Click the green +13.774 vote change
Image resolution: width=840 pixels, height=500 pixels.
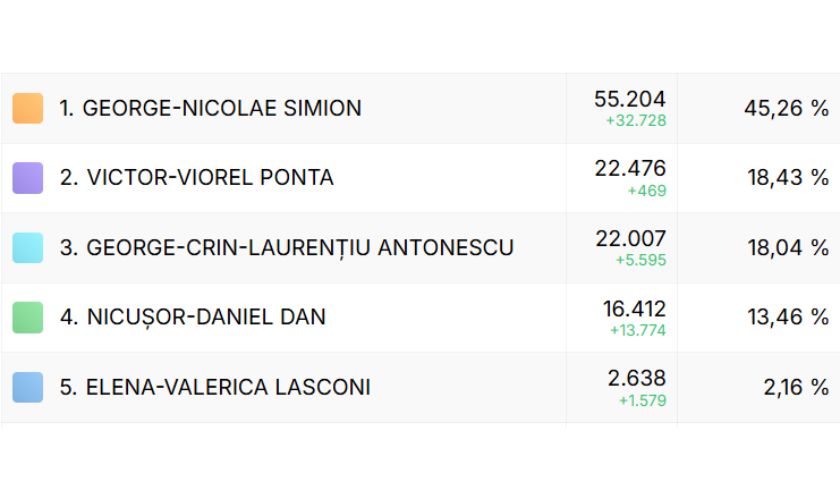coord(637,330)
